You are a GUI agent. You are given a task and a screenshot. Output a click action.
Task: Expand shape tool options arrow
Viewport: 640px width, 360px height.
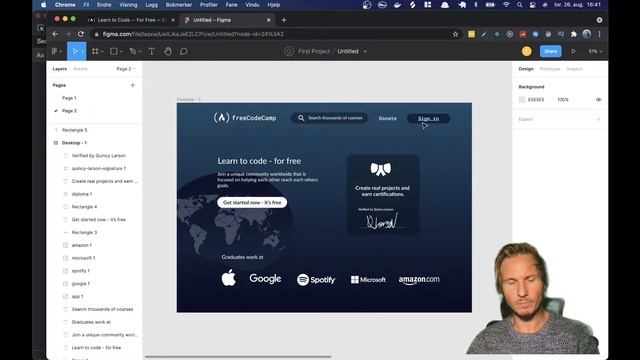[121, 52]
